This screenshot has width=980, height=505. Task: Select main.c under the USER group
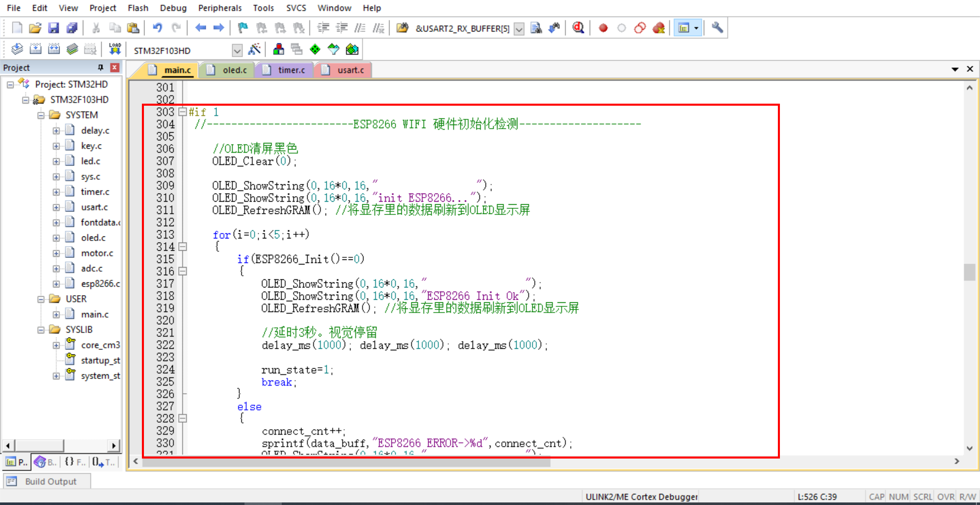click(95, 314)
